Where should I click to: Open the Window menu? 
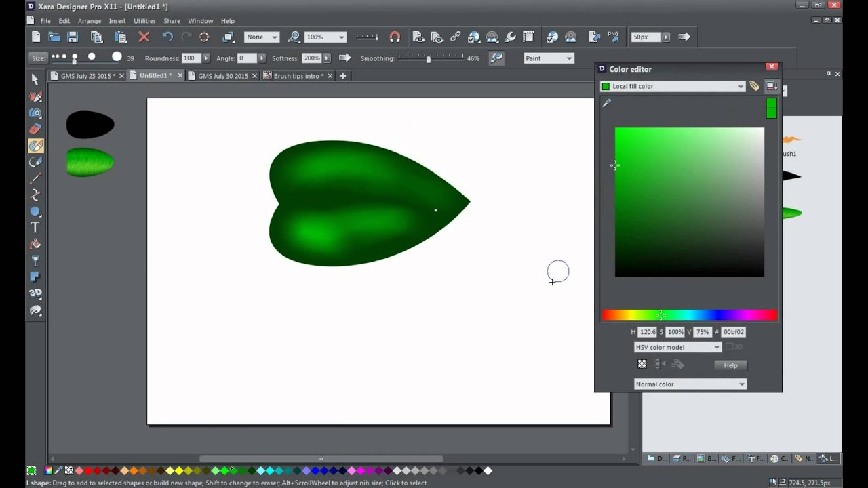pyautogui.click(x=200, y=21)
